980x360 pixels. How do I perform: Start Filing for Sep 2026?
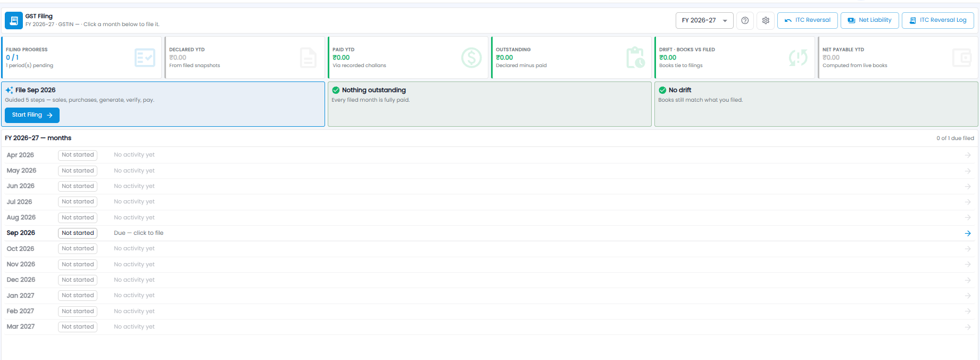[32, 115]
